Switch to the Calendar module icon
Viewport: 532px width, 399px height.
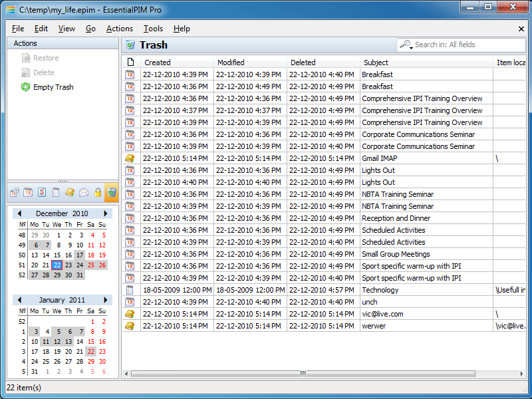click(29, 193)
